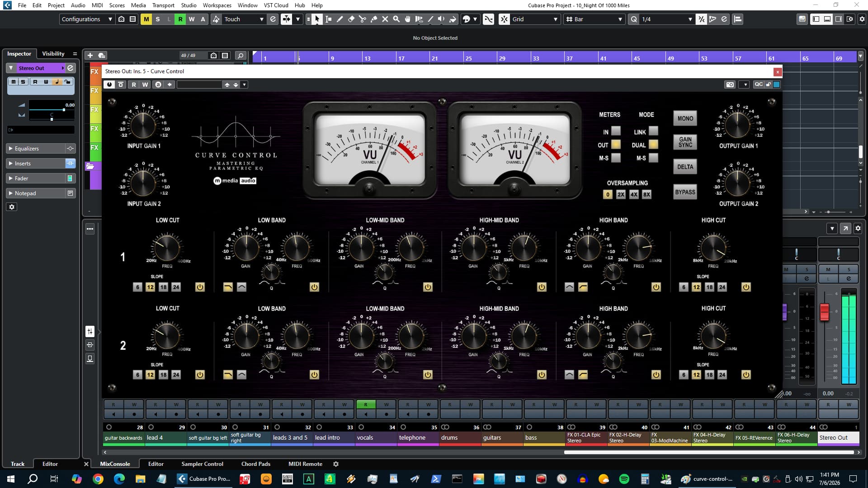Screen dimensions: 868x488
Task: Switch to the Chord Pads tab
Action: (x=256, y=464)
